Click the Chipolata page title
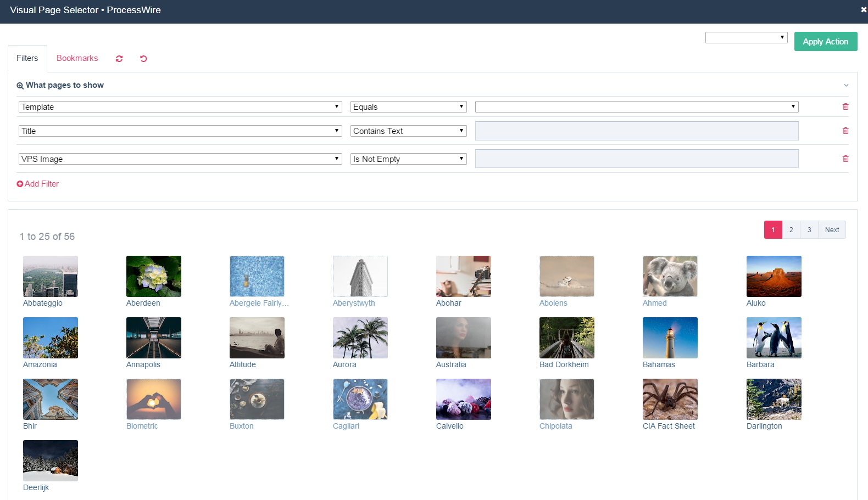This screenshot has width=868, height=500. [556, 426]
